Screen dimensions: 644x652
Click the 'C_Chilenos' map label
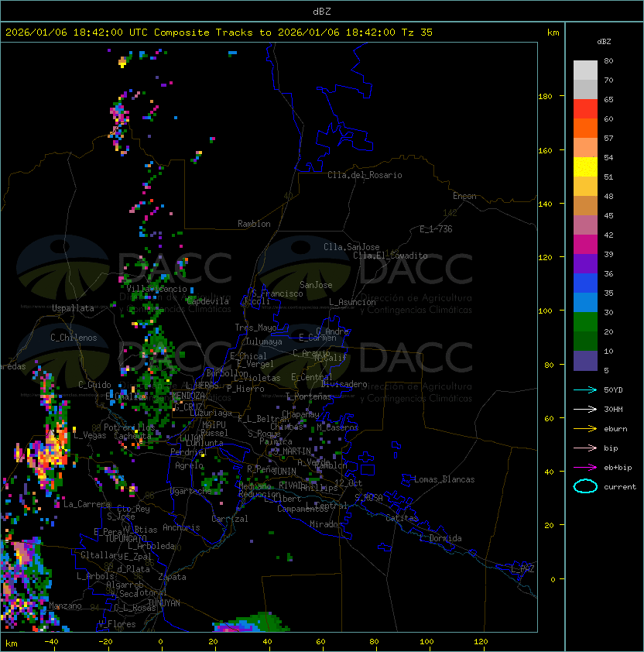74,338
